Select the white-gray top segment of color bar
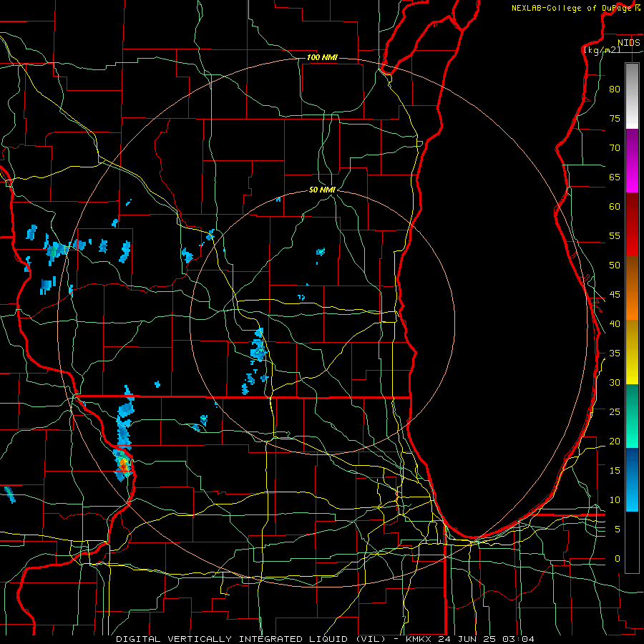Screen dimensions: 644x644 (632, 96)
